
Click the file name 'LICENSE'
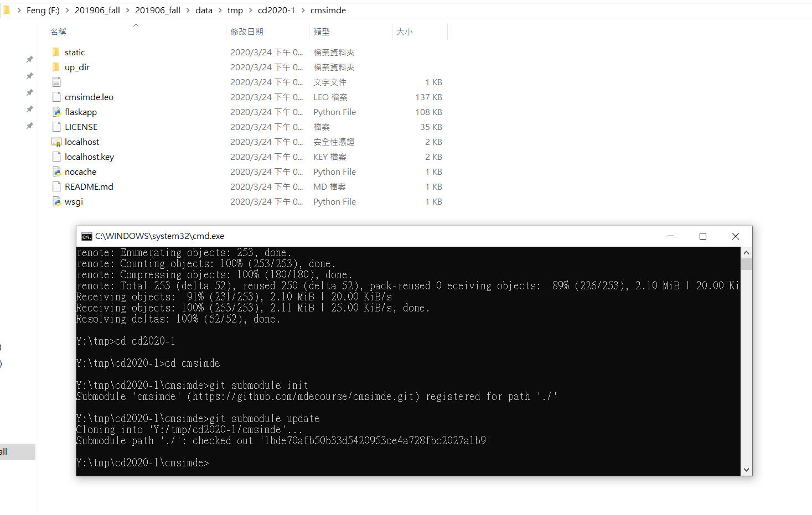tap(81, 127)
